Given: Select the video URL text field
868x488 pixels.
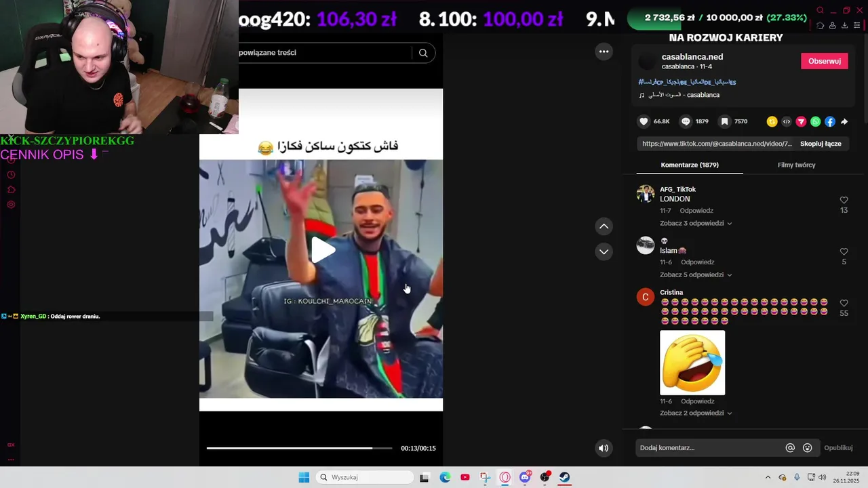Looking at the screenshot, I should pyautogui.click(x=717, y=144).
